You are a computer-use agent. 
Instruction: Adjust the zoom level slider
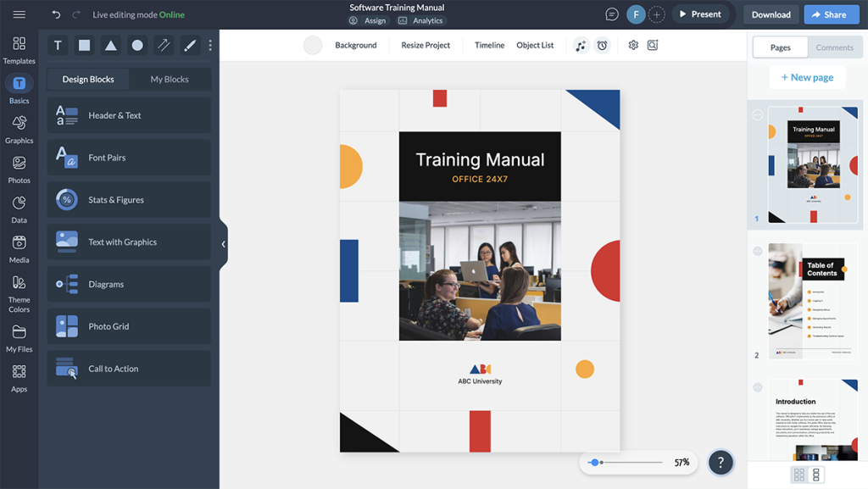[x=596, y=462]
